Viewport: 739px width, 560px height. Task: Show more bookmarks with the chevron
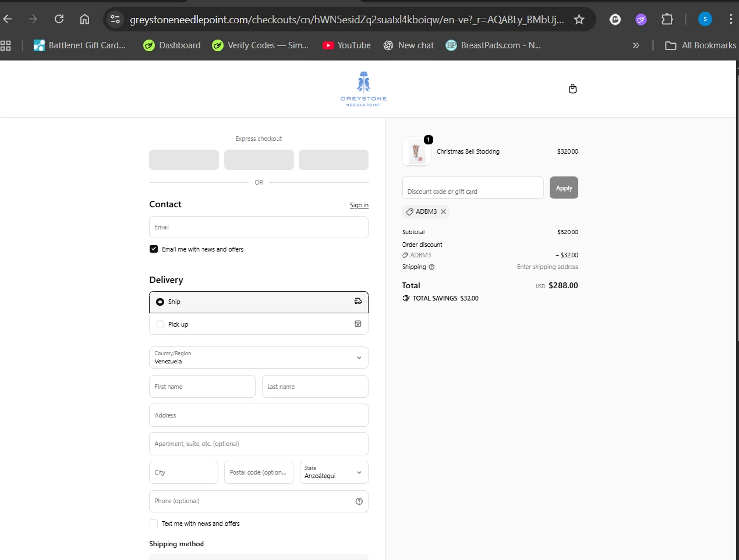(x=636, y=45)
